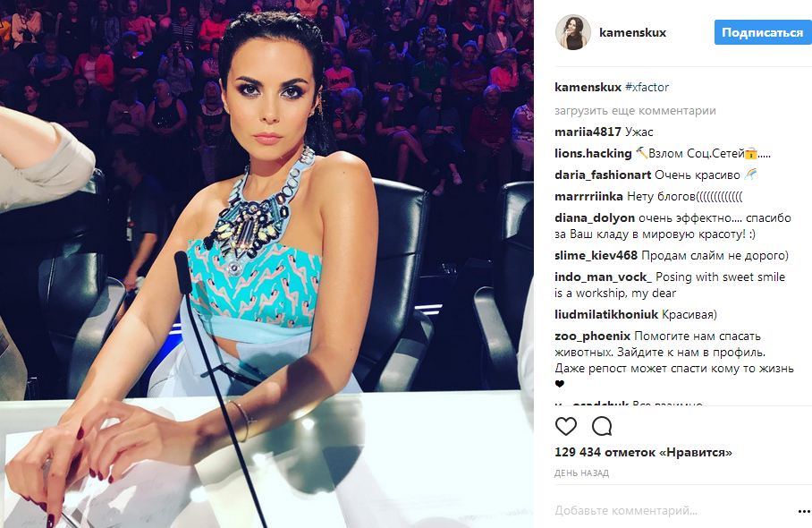Focus the Добавьте комментарий input field

673,511
